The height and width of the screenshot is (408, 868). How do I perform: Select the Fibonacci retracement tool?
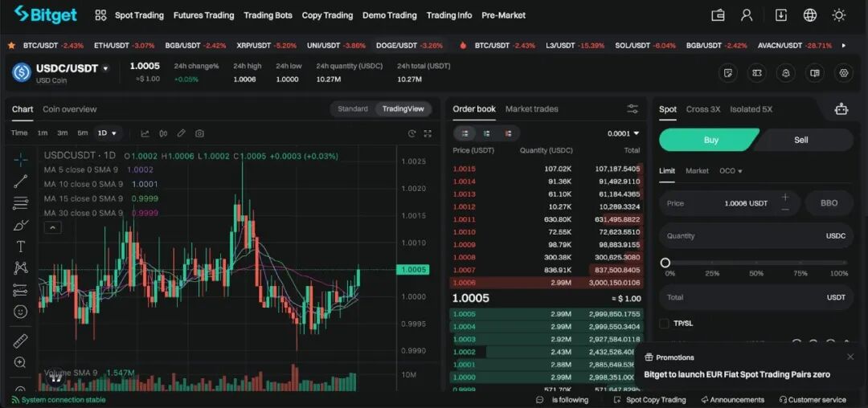pos(20,203)
